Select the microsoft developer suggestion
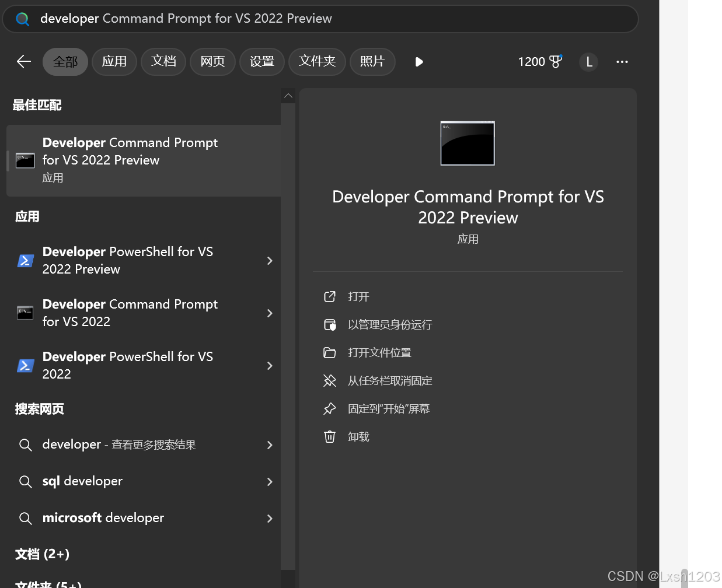The width and height of the screenshot is (722, 588). point(144,518)
